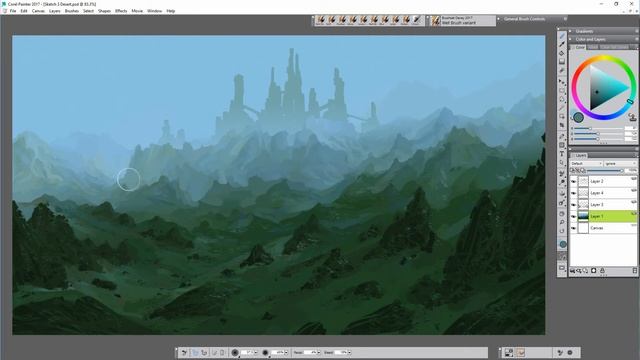This screenshot has width=640, height=360.
Task: Open the Default composite method dropdown
Action: point(586,163)
